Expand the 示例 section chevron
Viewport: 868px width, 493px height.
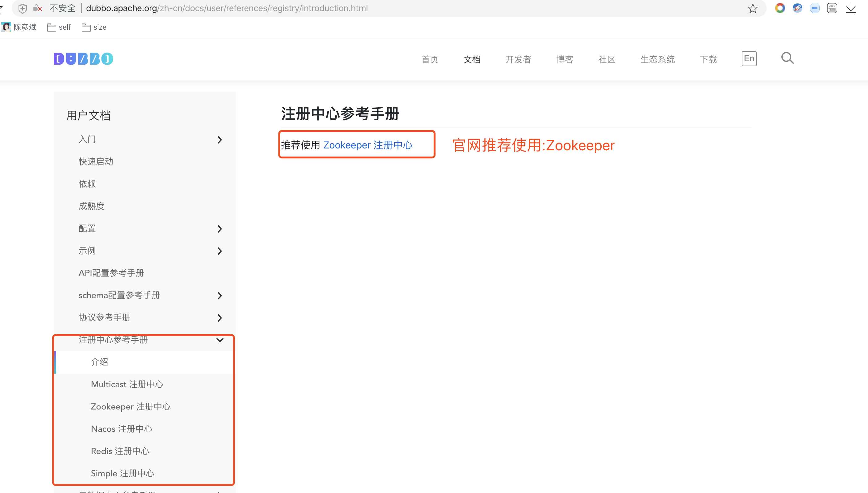click(220, 251)
